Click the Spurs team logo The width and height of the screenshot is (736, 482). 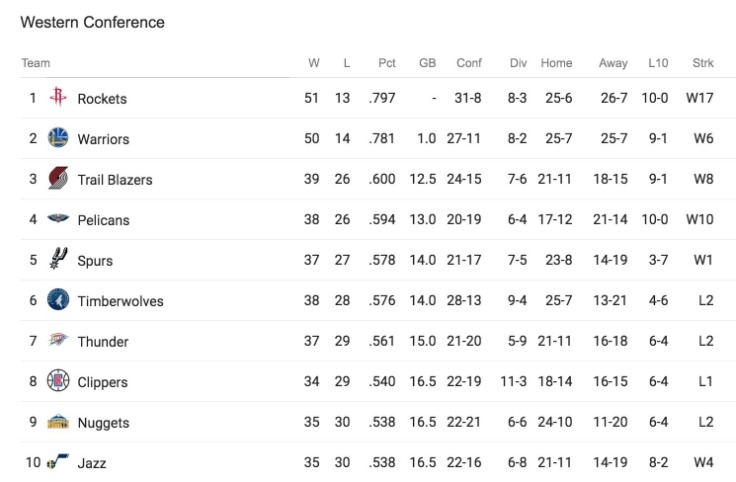pyautogui.click(x=58, y=260)
